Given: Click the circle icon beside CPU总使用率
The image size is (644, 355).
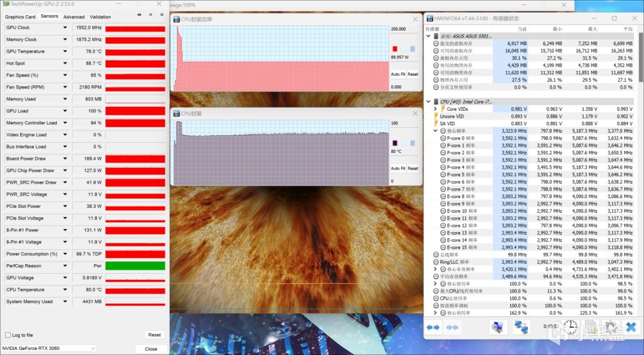Looking at the screenshot, I should pyautogui.click(x=436, y=299).
